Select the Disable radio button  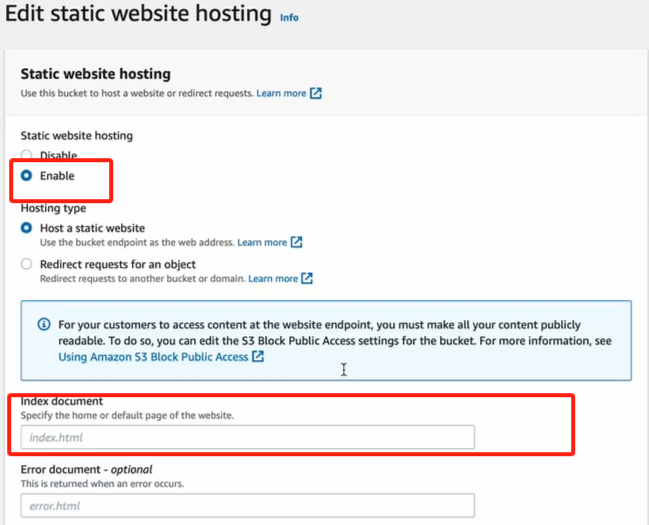coord(26,155)
